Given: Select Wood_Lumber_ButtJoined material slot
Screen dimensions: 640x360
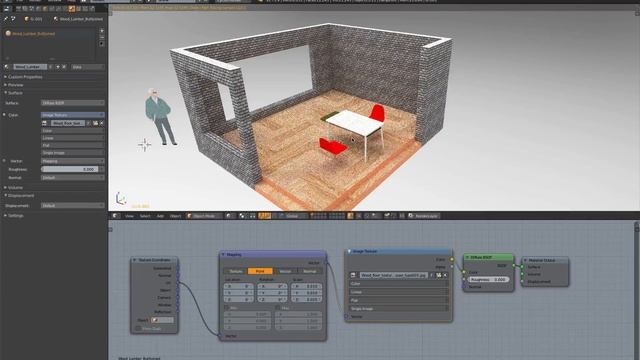Looking at the screenshot, I should tap(49, 33).
